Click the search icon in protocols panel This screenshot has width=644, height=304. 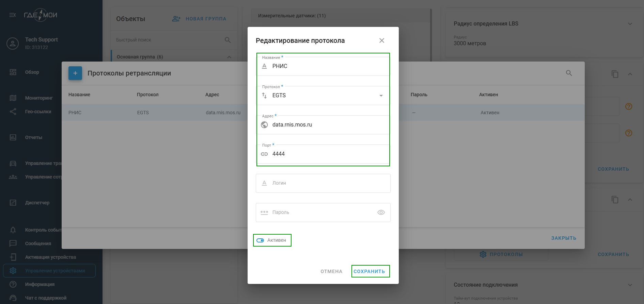pos(569,73)
